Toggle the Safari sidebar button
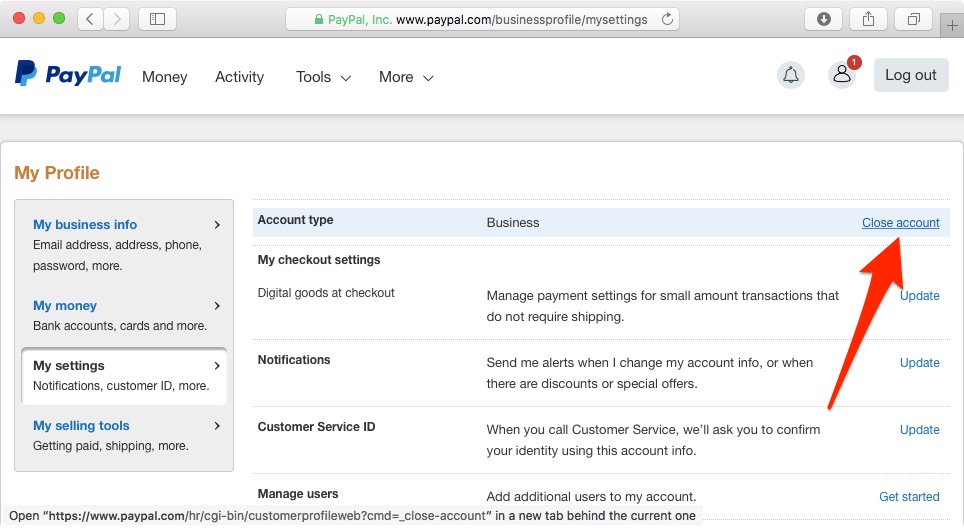Screen dimensions: 964x528 point(157,19)
